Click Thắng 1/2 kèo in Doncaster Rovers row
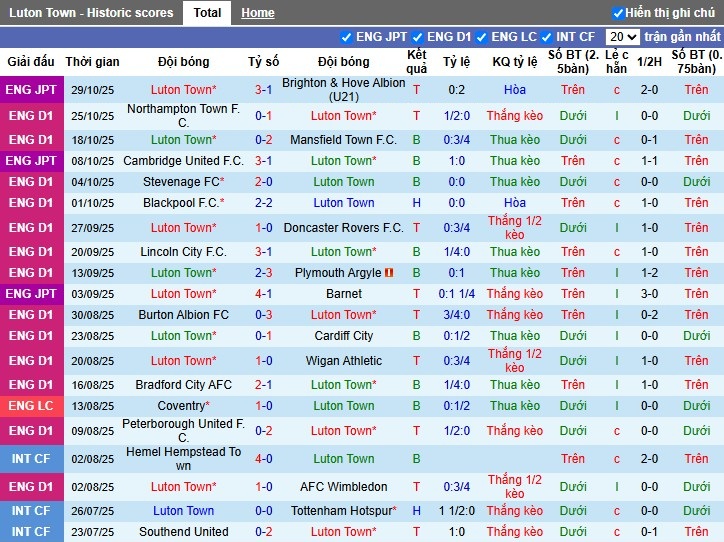 [x=515, y=228]
